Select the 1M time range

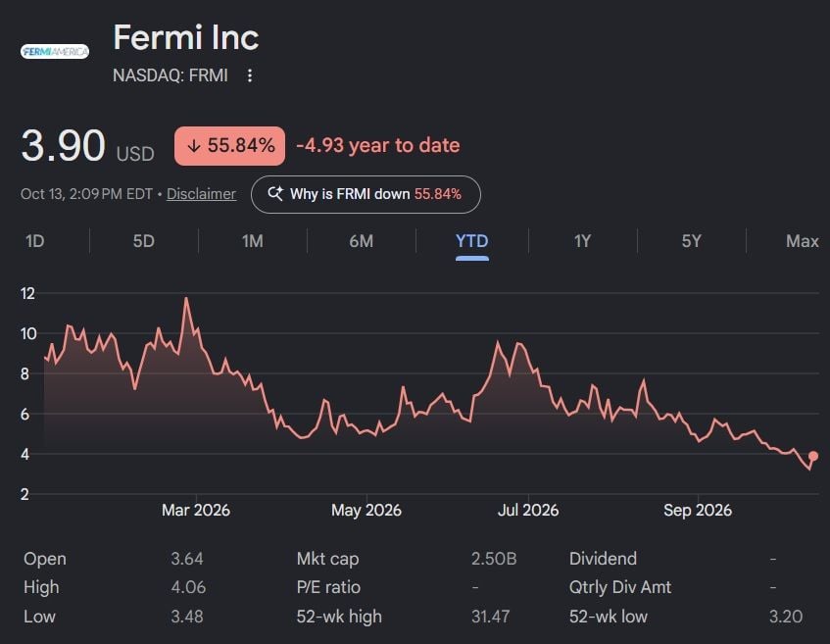253,241
